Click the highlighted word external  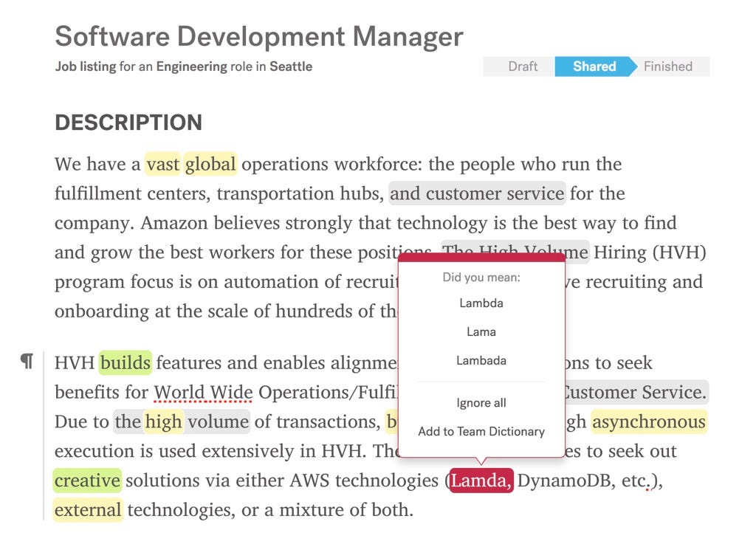click(x=88, y=510)
